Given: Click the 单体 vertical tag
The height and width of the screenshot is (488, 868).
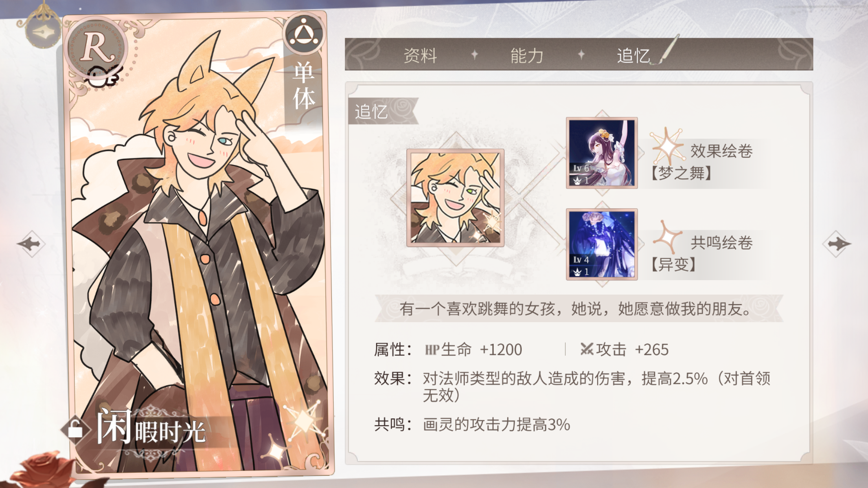Looking at the screenshot, I should [x=304, y=85].
